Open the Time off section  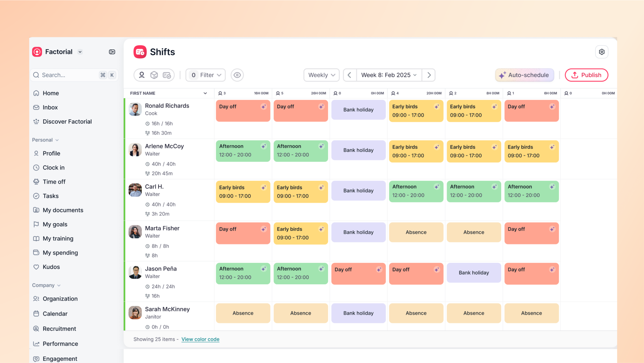tap(54, 181)
